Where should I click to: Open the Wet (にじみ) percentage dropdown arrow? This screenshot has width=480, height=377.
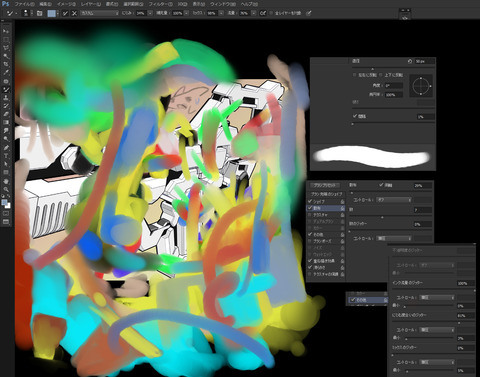tap(150, 13)
